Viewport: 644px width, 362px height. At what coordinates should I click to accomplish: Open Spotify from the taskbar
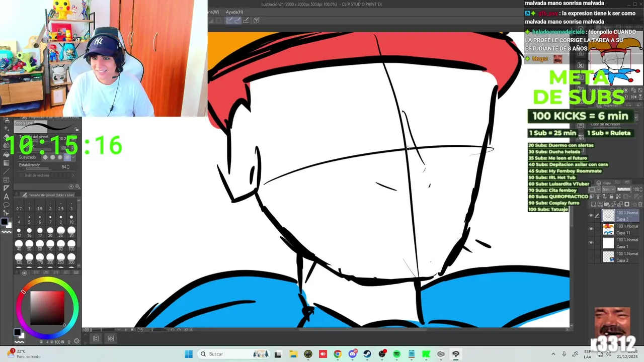(396, 354)
